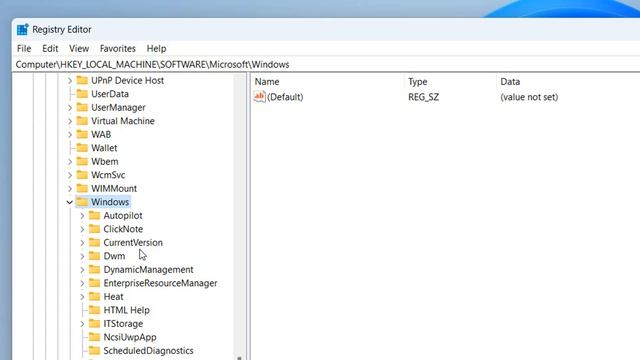Open the Favorites menu
Image resolution: width=640 pixels, height=360 pixels.
click(118, 49)
